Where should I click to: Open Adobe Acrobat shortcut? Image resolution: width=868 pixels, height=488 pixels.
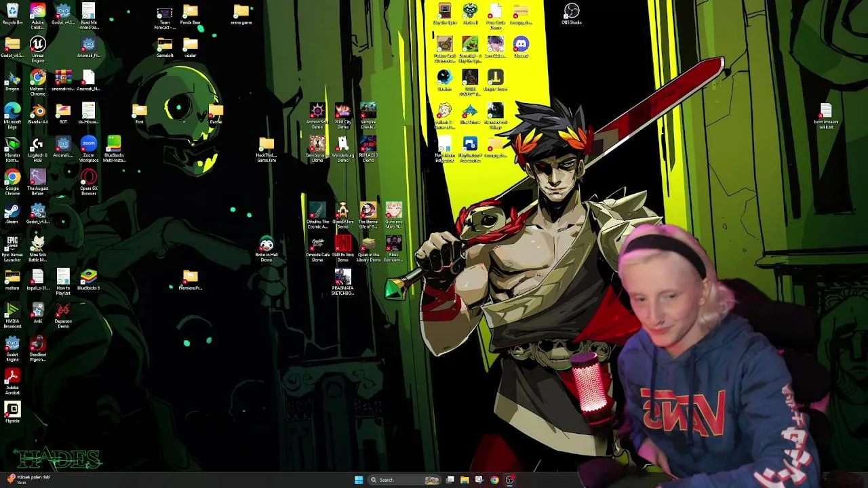[12, 381]
